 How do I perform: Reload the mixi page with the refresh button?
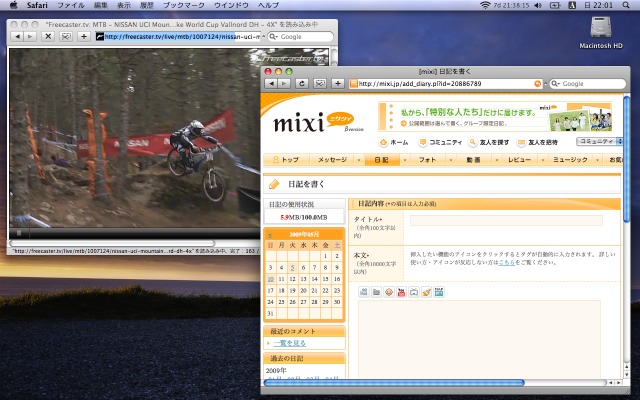click(x=302, y=84)
